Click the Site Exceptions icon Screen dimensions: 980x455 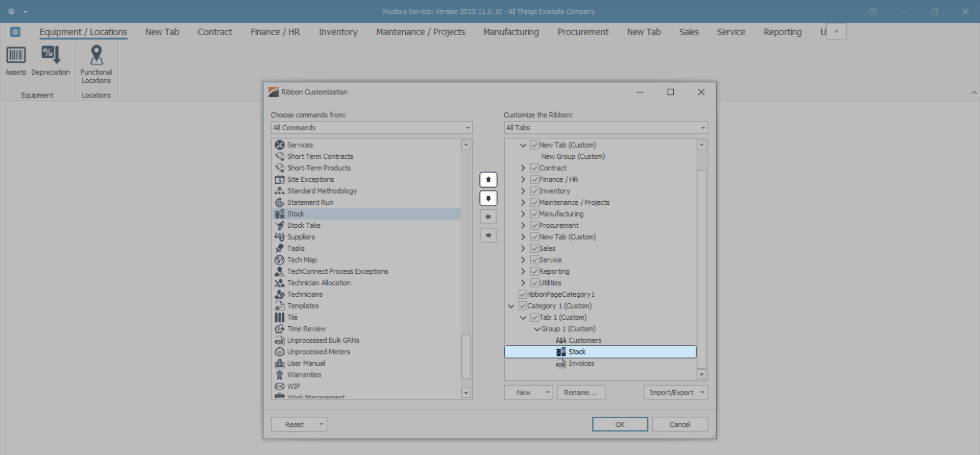click(x=280, y=179)
